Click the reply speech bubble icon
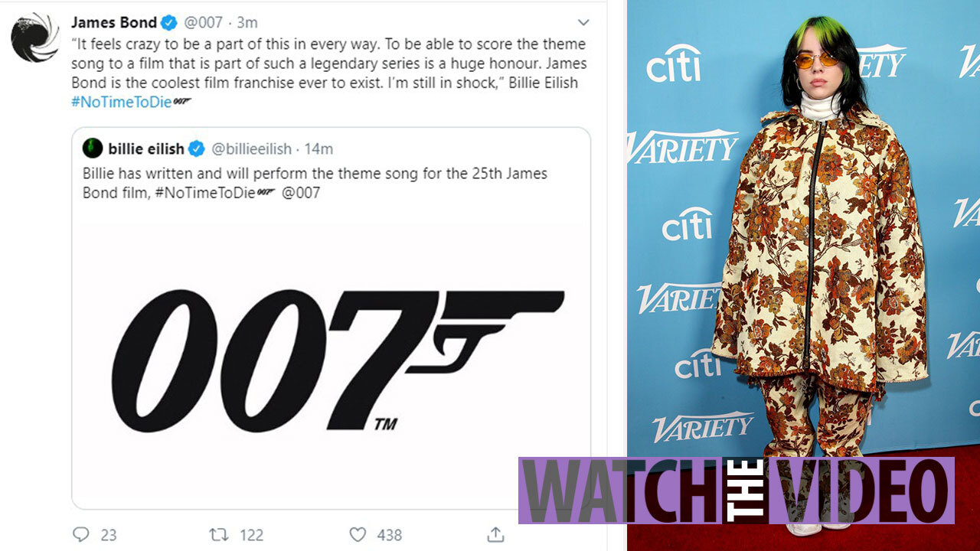This screenshot has height=551, width=980. coord(81,534)
